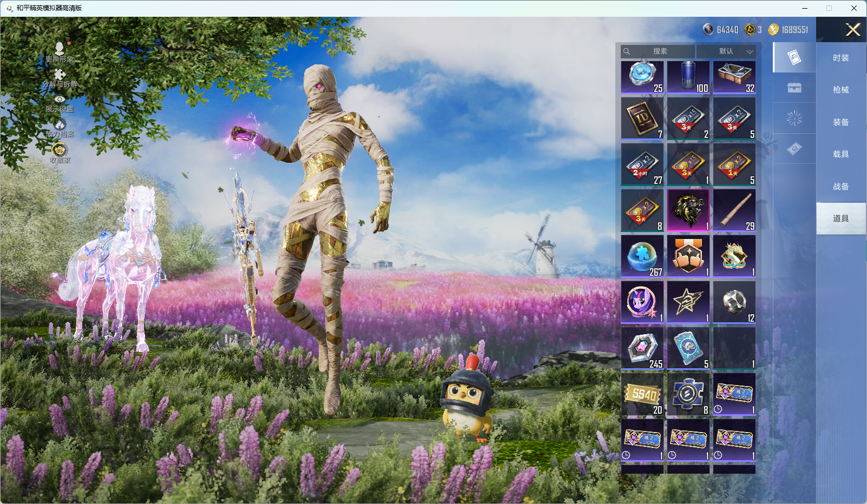867x504 pixels.
Task: Click the 1689551 gold coin counter
Action: click(789, 30)
